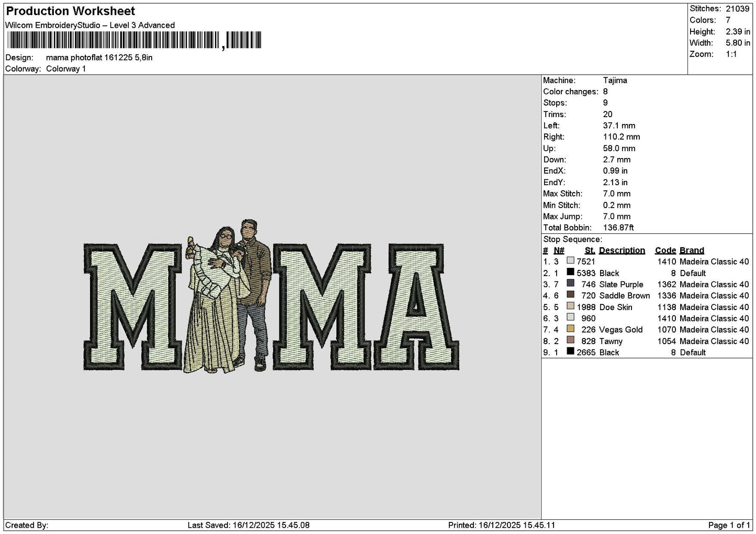Click the 'Code' column header
Image resolution: width=756 pixels, height=534 pixels.
(665, 251)
